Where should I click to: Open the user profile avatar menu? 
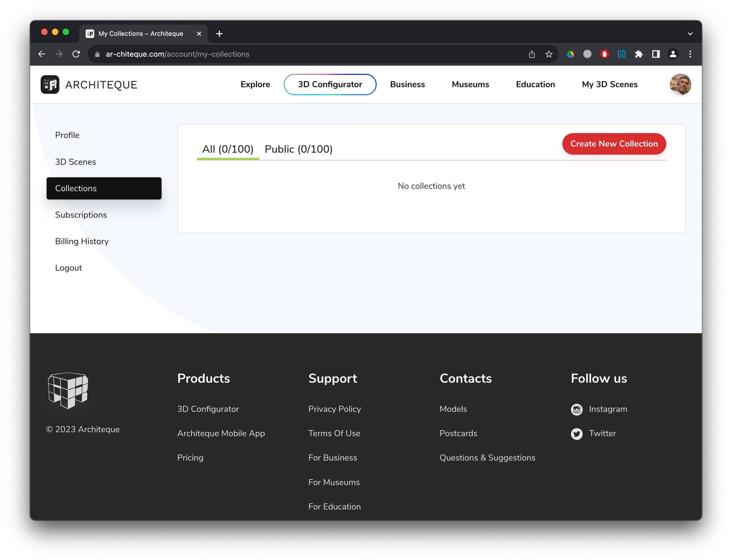pyautogui.click(x=680, y=84)
